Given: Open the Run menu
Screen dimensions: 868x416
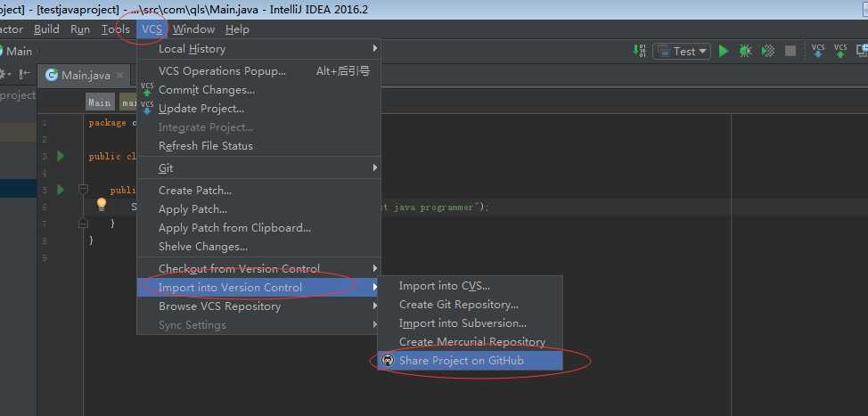Looking at the screenshot, I should (x=80, y=29).
